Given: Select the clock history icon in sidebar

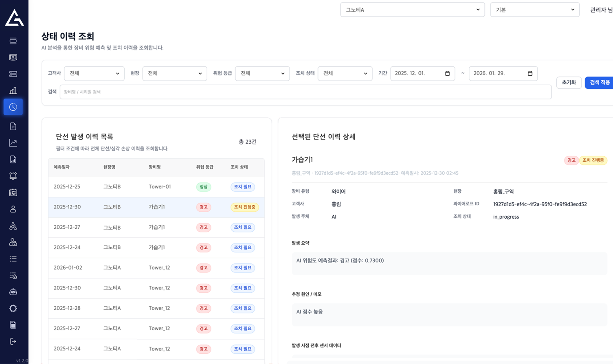Looking at the screenshot, I should tap(13, 107).
